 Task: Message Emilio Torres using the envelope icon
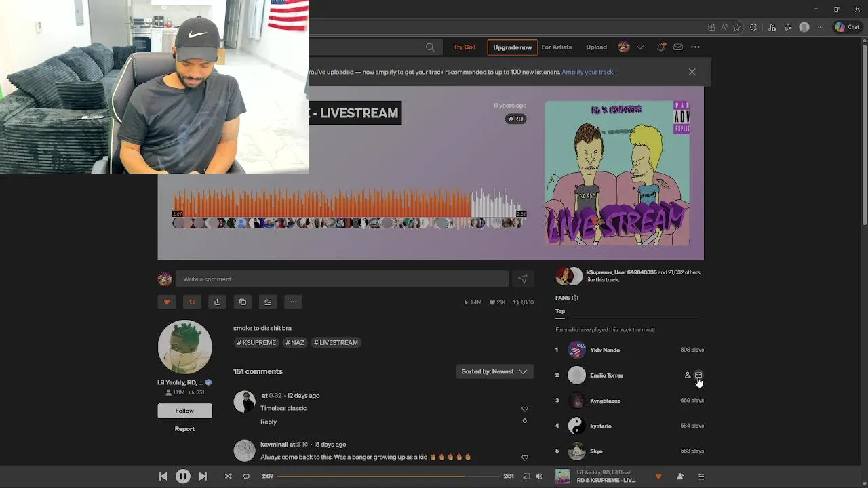click(698, 375)
